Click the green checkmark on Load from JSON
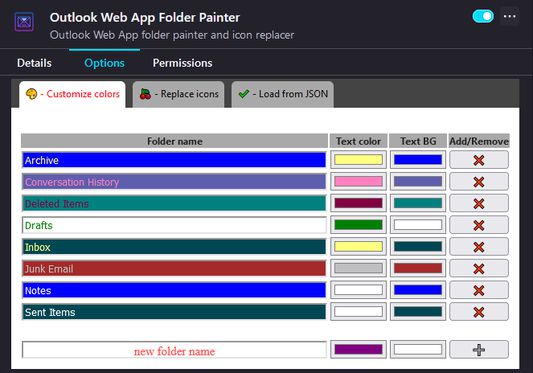The image size is (533, 373). (x=244, y=94)
